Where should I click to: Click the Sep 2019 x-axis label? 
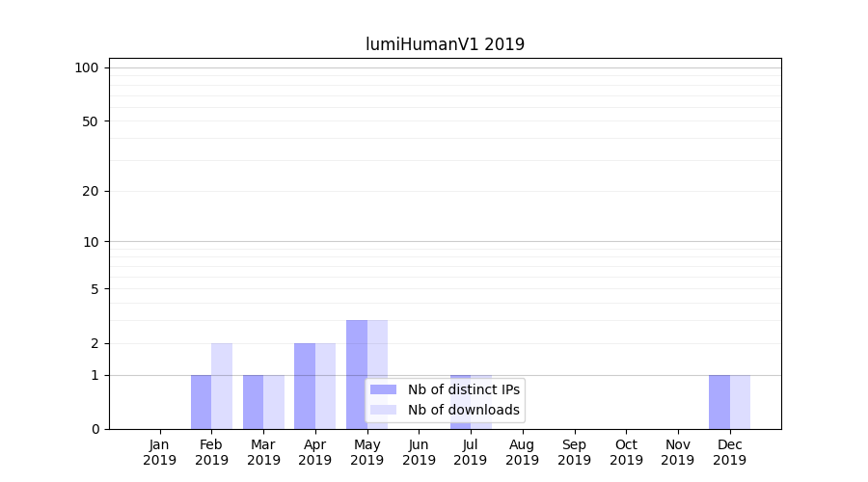click(x=574, y=452)
